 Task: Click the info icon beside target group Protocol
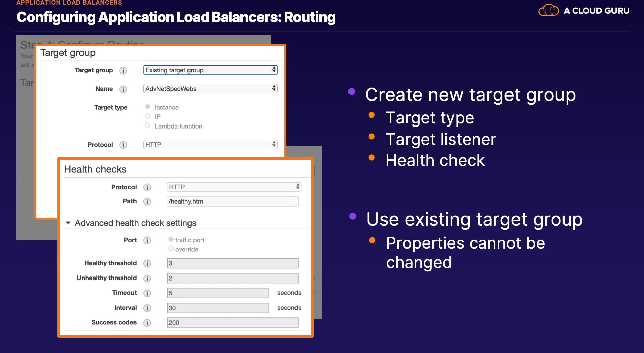coord(123,145)
